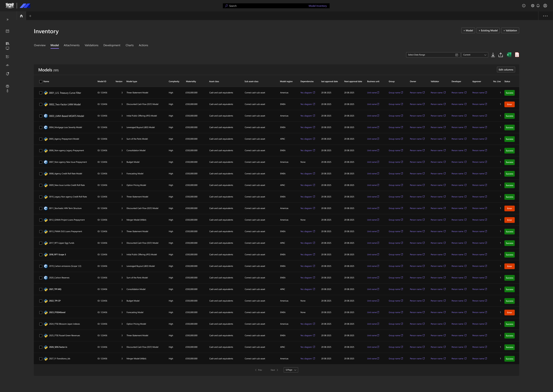This screenshot has height=392, width=553.
Task: Click the info icon in top bar
Action: (524, 6)
